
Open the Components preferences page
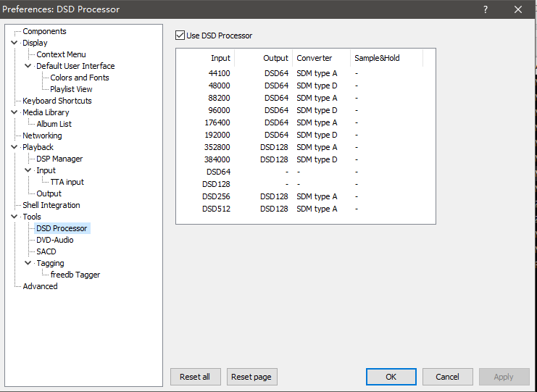click(44, 31)
